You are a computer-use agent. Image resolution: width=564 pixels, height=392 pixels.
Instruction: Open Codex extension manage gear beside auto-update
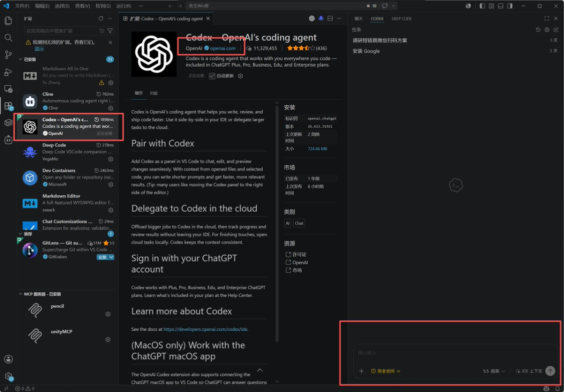click(241, 76)
